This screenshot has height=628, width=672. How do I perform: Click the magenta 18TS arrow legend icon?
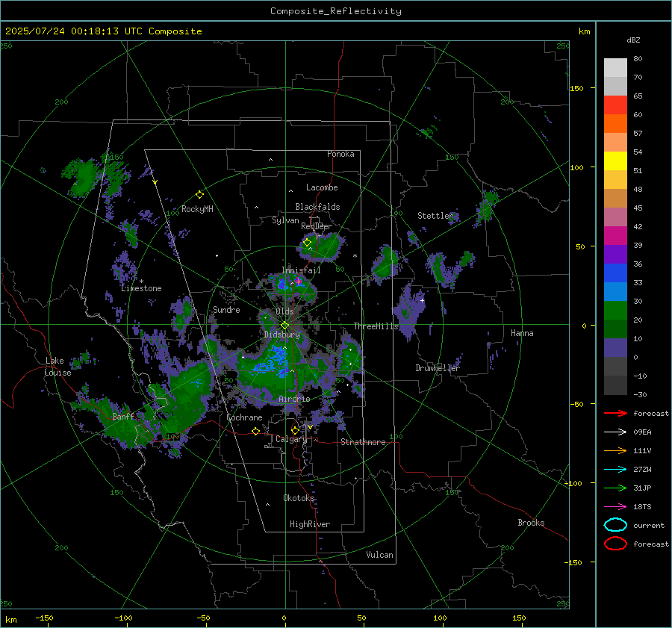[615, 507]
